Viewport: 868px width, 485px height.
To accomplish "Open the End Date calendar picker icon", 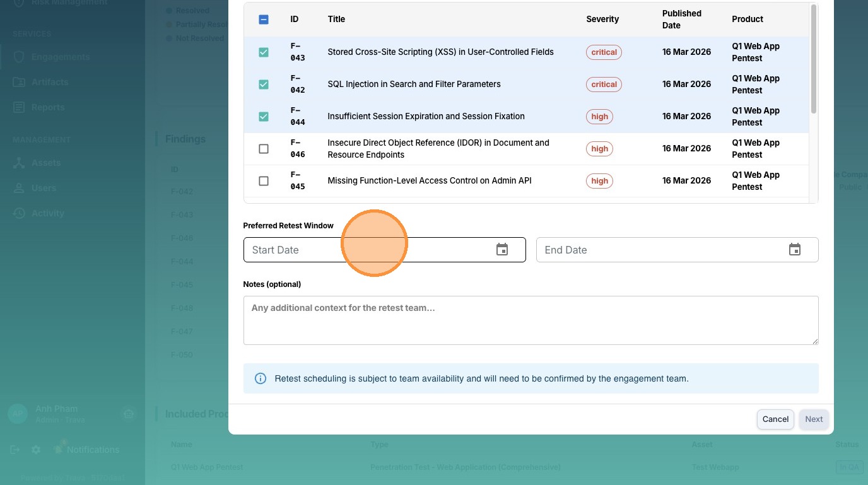I will click(795, 250).
